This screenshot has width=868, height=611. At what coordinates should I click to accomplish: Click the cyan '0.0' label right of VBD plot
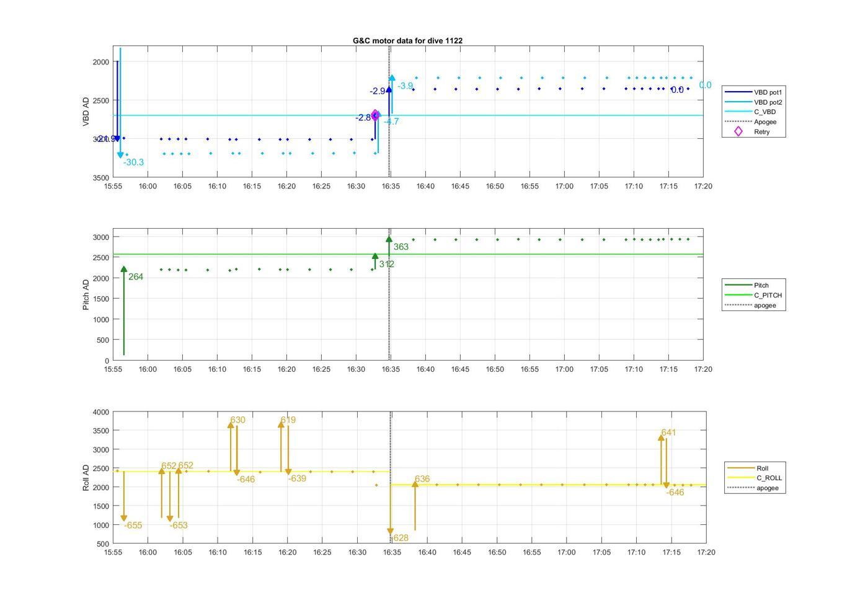pos(706,86)
